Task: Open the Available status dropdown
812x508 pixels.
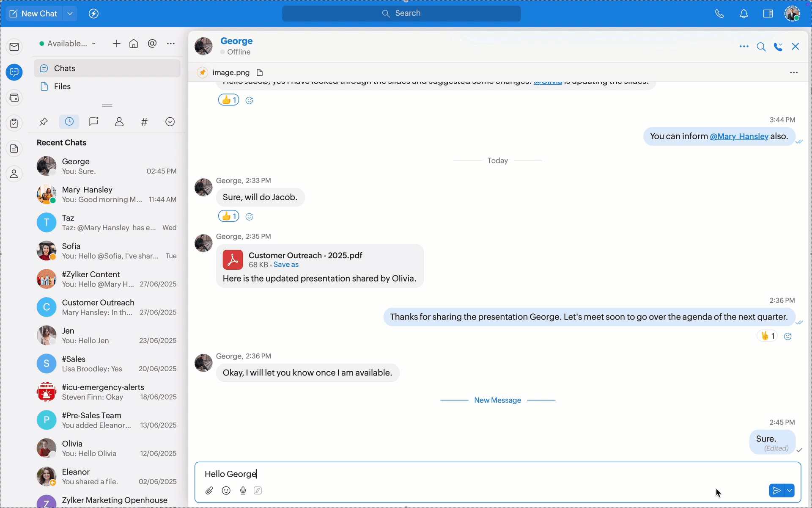Action: pos(68,44)
